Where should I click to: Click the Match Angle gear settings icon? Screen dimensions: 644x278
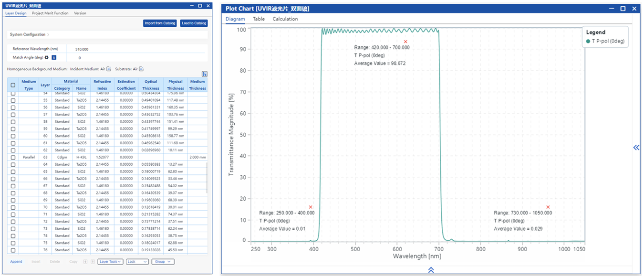pyautogui.click(x=47, y=58)
